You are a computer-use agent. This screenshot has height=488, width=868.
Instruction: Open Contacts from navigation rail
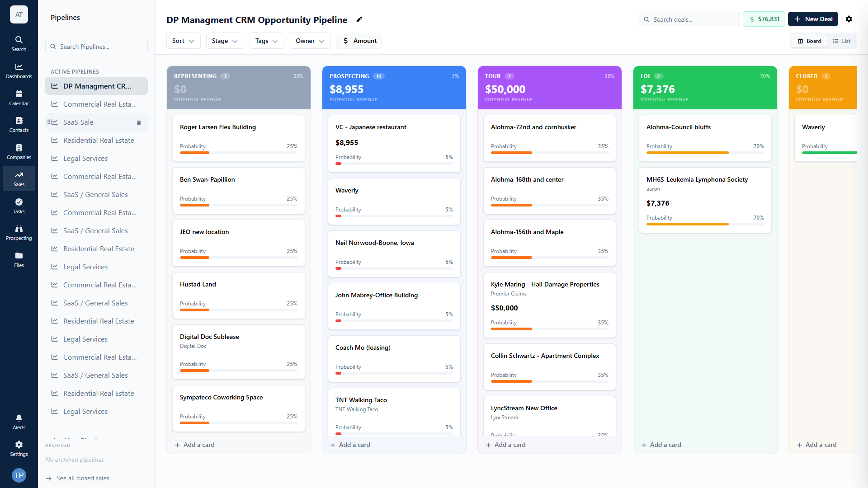[x=19, y=125]
